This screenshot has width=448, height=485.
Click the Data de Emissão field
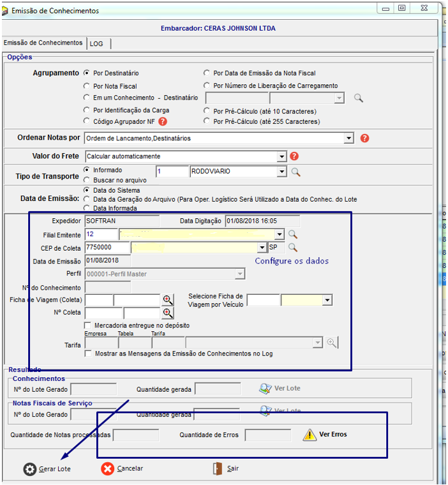point(108,260)
